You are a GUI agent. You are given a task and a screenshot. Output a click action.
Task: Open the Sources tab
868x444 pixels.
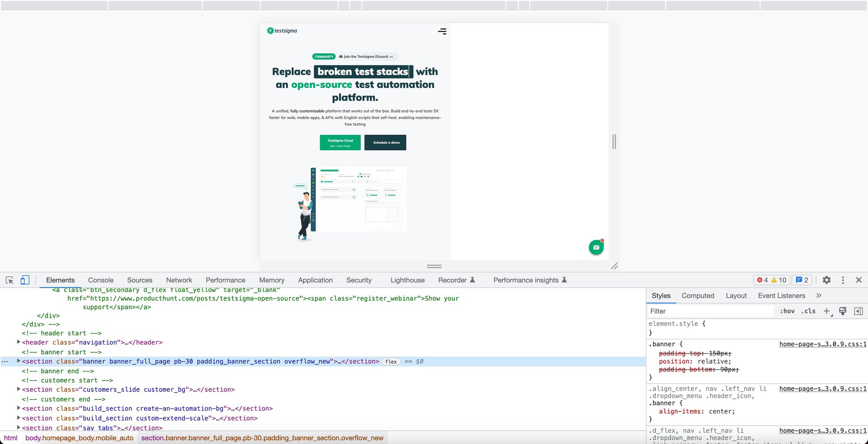(140, 280)
